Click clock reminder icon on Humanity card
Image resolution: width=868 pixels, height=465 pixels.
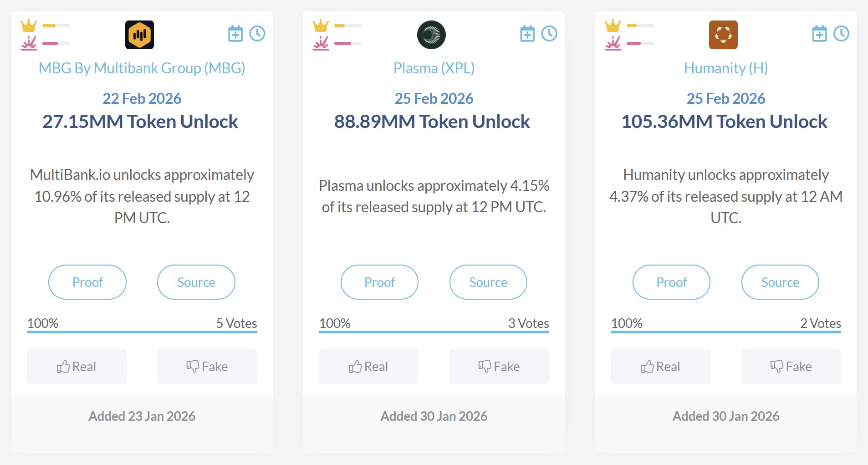click(x=841, y=34)
